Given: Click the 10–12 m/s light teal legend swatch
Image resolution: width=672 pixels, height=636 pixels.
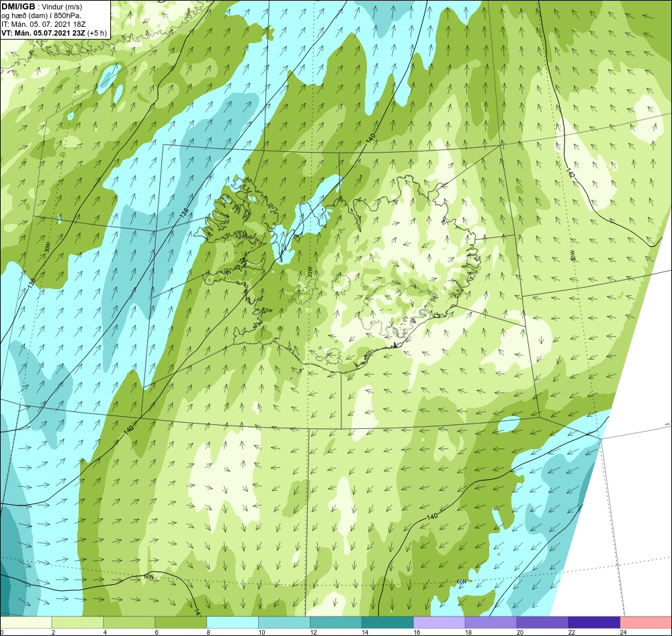Looking at the screenshot, I should click(284, 623).
